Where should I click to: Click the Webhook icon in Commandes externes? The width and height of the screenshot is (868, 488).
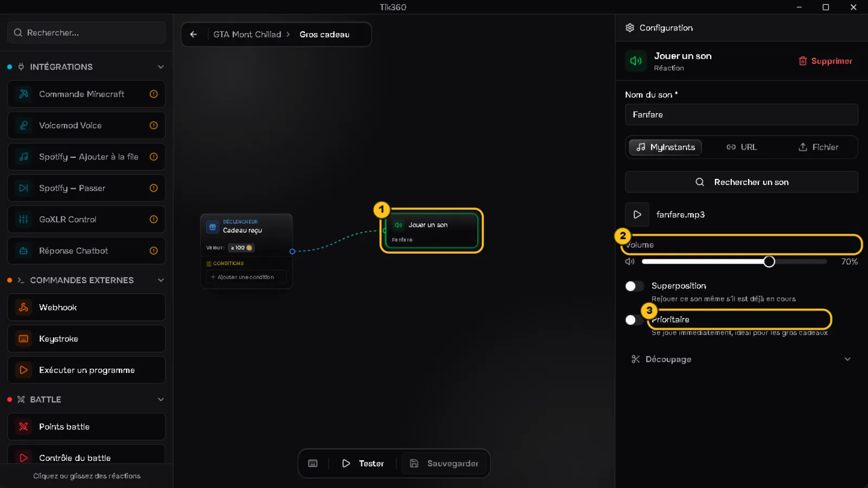(x=23, y=307)
